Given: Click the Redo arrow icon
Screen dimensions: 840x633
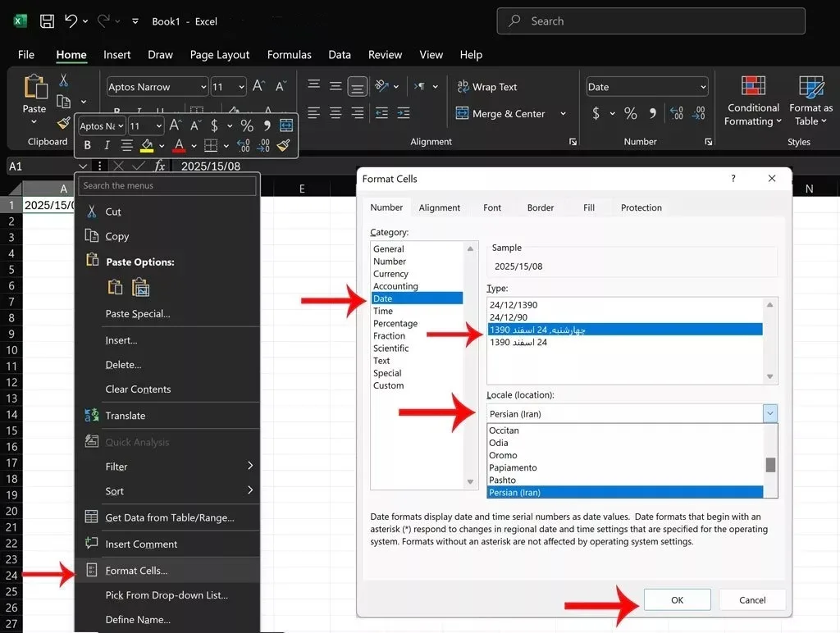Looking at the screenshot, I should point(103,20).
